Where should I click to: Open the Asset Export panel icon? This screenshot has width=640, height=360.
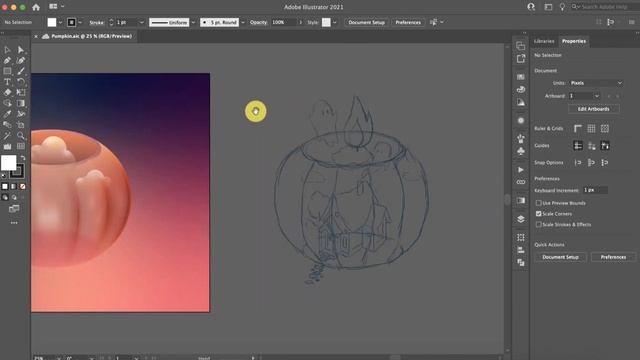click(x=521, y=59)
